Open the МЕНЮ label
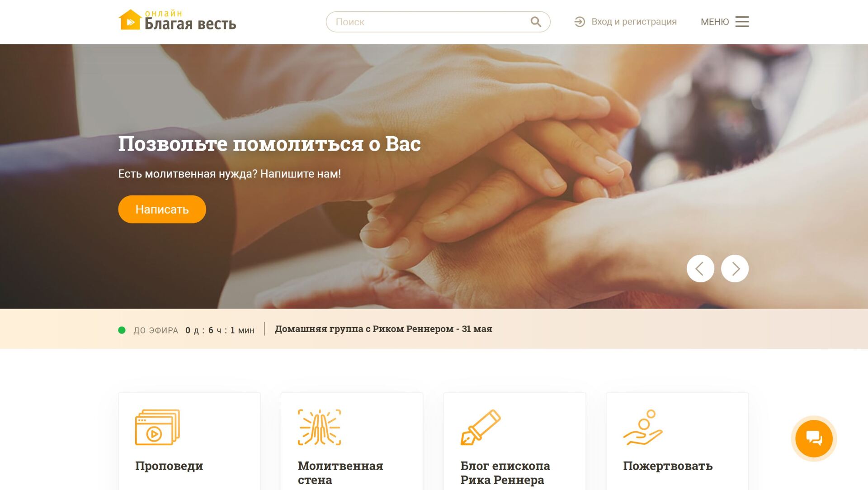The height and width of the screenshot is (490, 868). pos(714,22)
